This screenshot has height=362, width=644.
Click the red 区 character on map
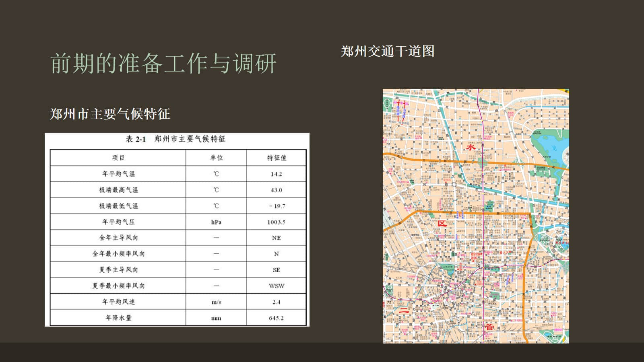[x=442, y=223]
